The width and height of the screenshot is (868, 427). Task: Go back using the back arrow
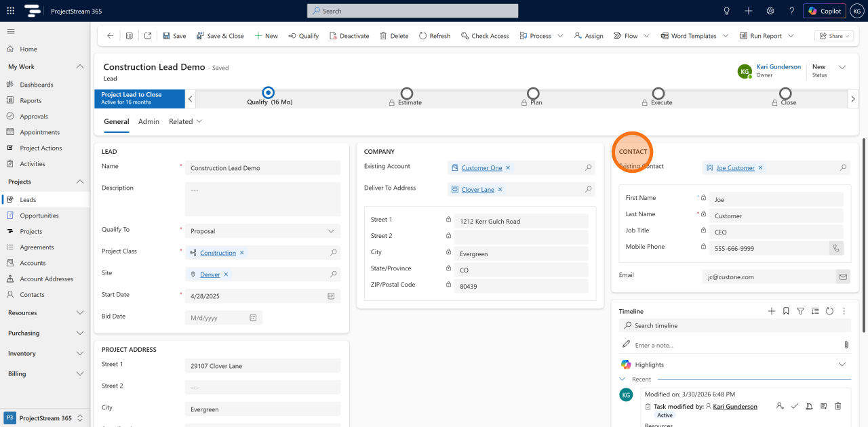pos(111,36)
